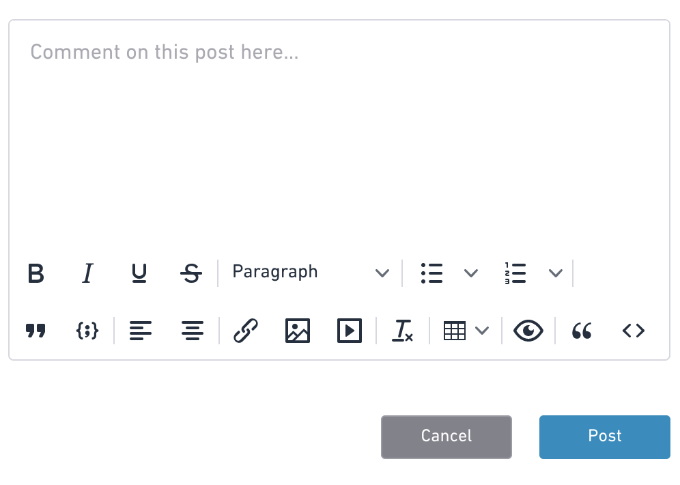Expand numbered list style options
The width and height of the screenshot is (680, 485).
[556, 273]
